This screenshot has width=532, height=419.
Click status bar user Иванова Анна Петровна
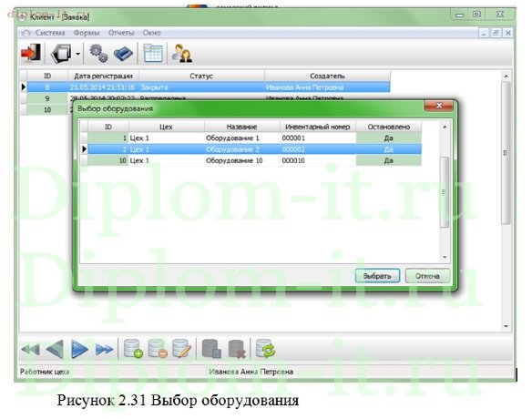click(251, 372)
